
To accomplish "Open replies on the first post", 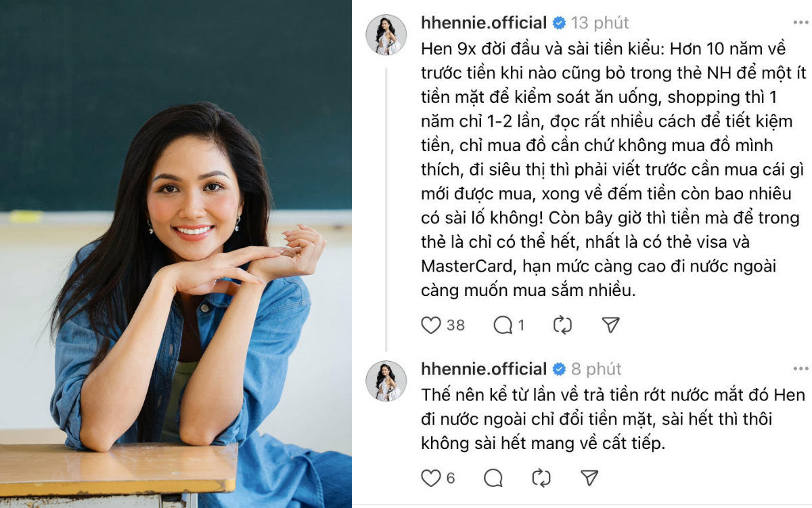I will click(x=503, y=325).
